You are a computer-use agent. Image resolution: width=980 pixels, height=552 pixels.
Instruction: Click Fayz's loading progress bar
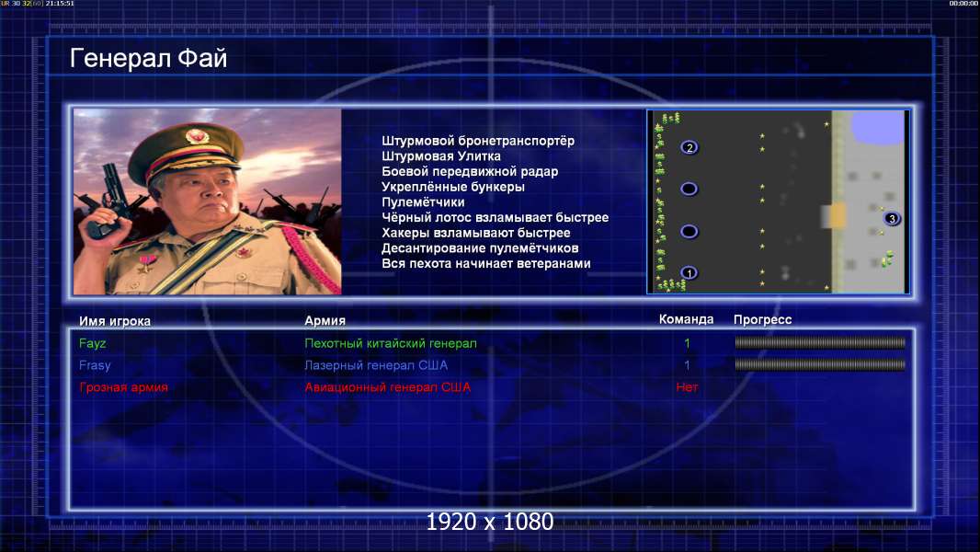820,342
